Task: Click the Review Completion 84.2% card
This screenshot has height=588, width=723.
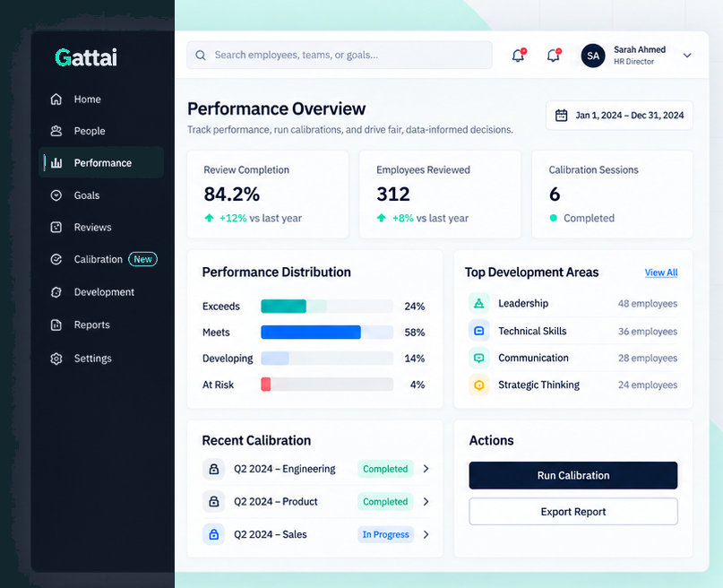Action: coord(268,195)
